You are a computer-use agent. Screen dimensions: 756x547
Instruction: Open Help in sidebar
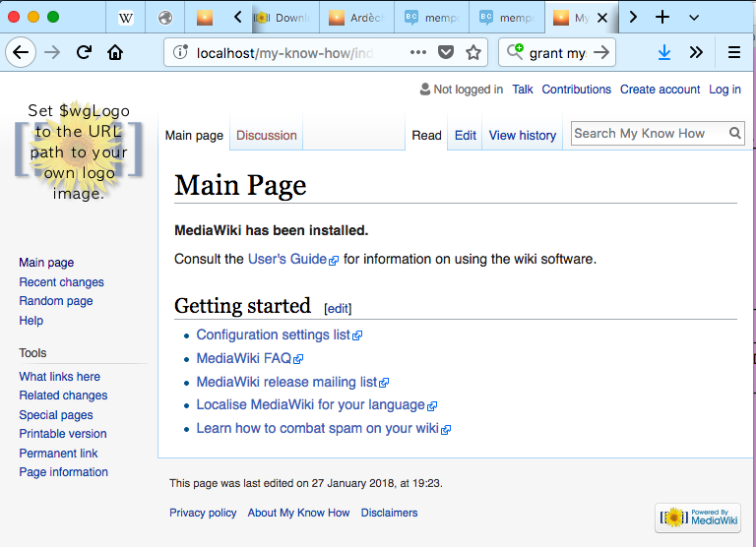click(x=31, y=321)
